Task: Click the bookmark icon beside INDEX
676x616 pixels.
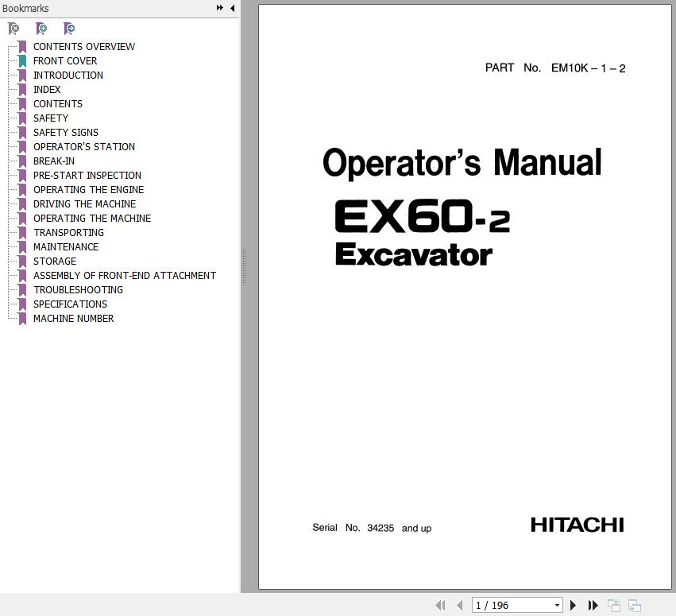Action: [x=22, y=89]
